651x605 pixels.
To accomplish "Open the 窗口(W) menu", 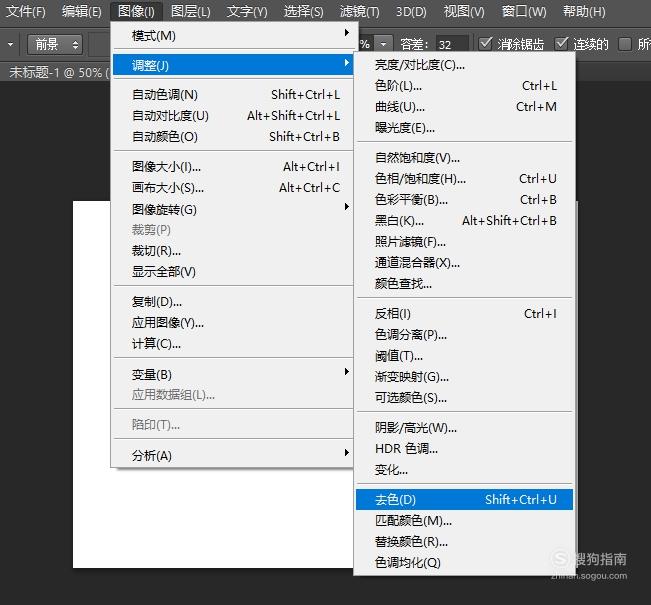I will 524,11.
